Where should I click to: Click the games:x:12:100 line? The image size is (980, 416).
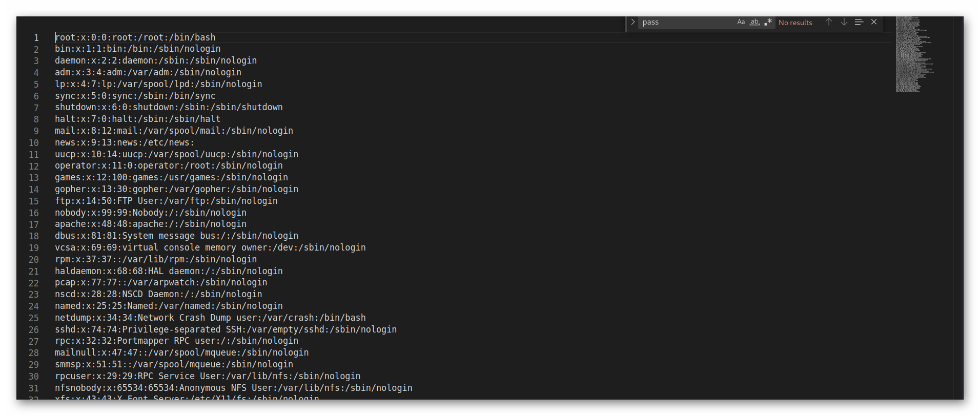click(x=172, y=177)
